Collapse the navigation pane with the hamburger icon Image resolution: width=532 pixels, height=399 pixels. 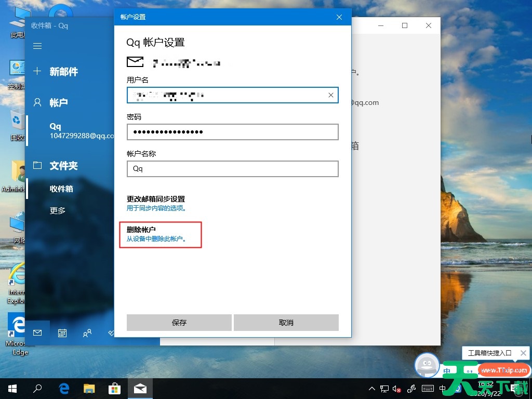[37, 46]
